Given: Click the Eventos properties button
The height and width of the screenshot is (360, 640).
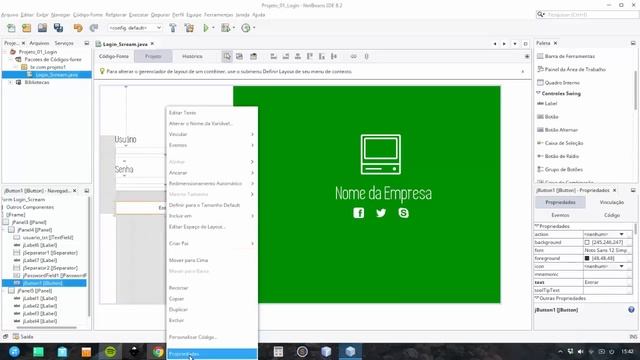Looking at the screenshot, I should 560,215.
